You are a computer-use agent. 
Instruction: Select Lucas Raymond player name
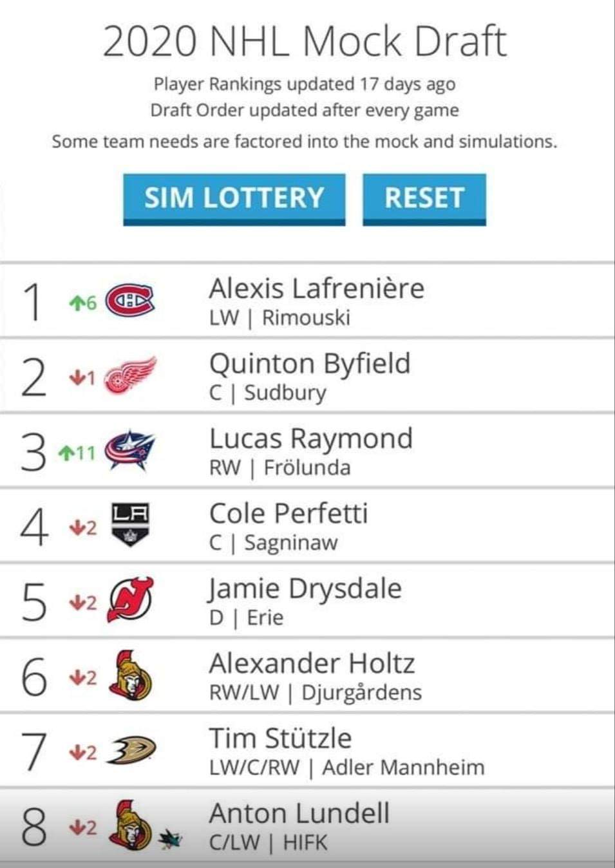point(311,439)
